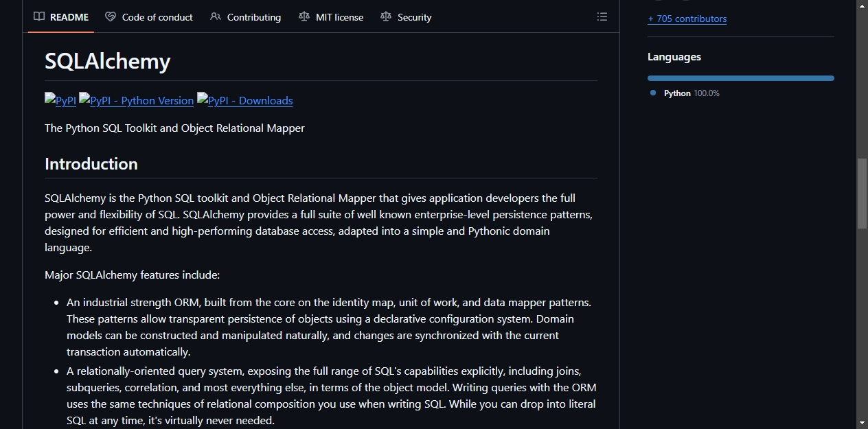Click the blue Python language dot
Screen dimensions: 868x429
click(x=653, y=93)
